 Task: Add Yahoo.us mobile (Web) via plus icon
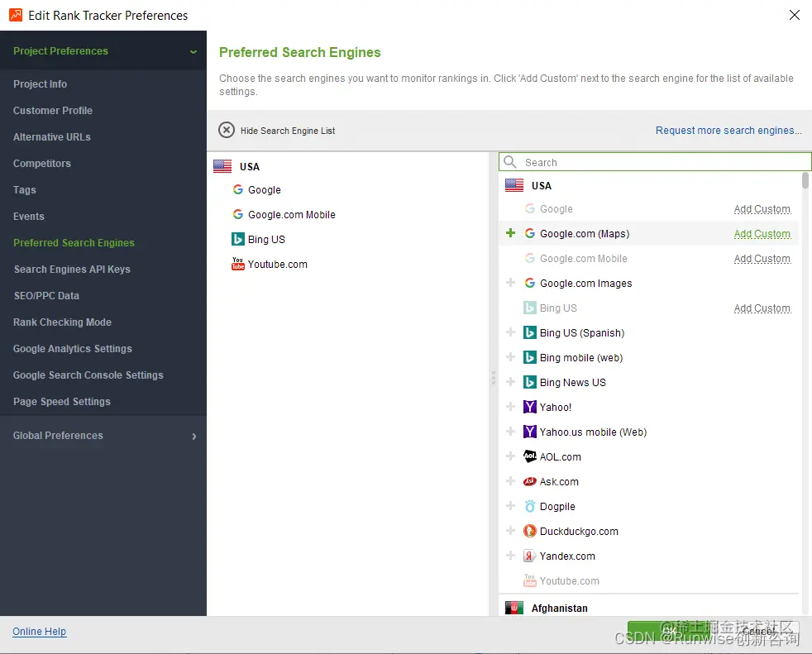[511, 432]
